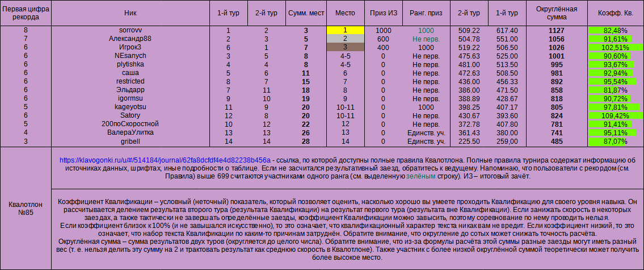Select nickname Satory
This screenshot has width=644, height=270.
(x=131, y=115)
